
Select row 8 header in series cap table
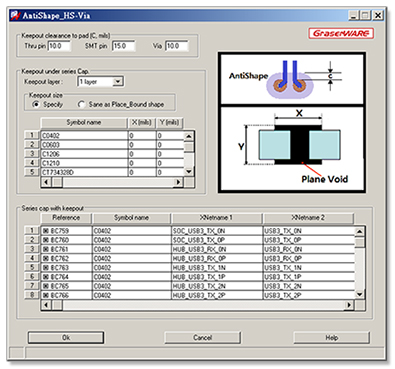point(32,295)
